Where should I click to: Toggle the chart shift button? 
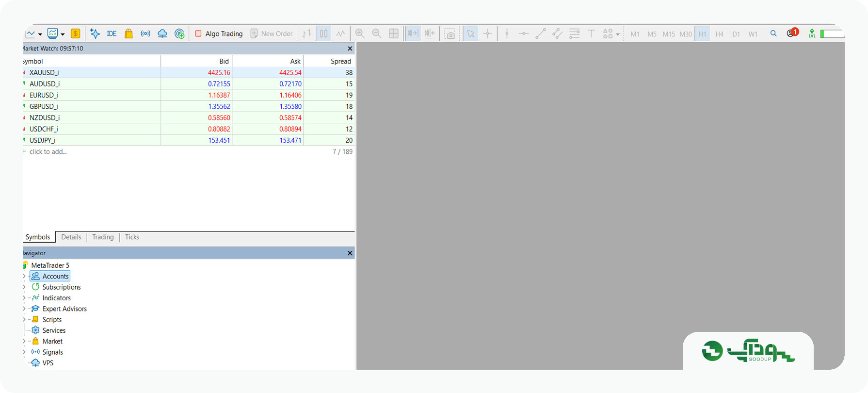pos(430,33)
